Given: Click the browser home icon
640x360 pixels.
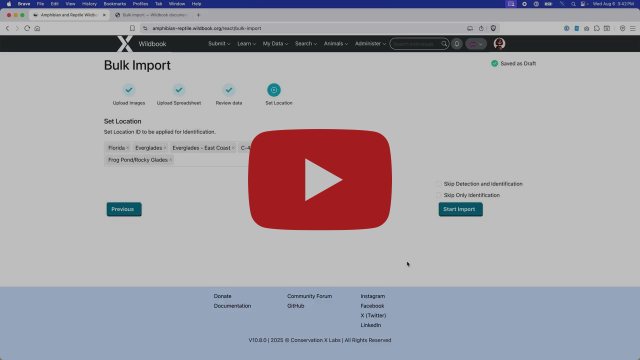Looking at the screenshot, I should (x=37, y=28).
